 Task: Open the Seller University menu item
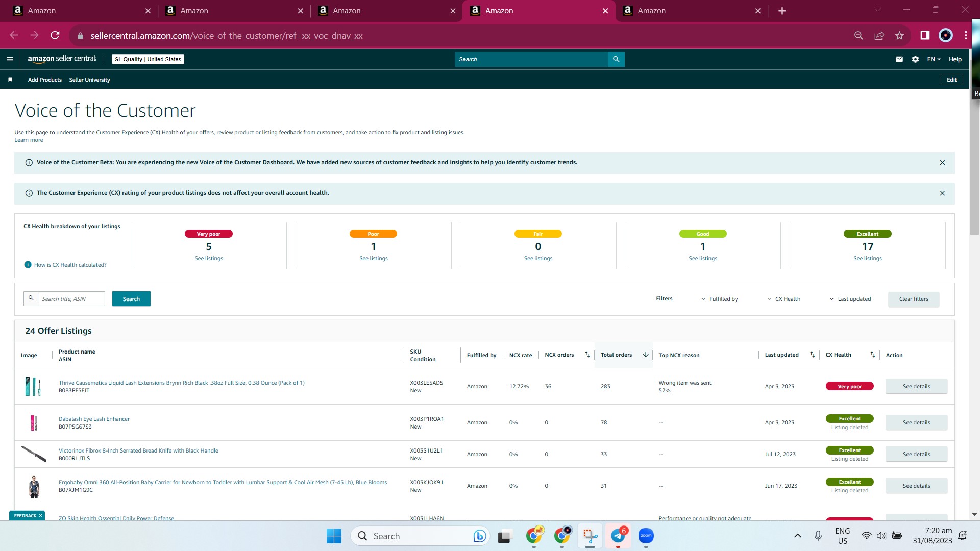tap(89, 80)
